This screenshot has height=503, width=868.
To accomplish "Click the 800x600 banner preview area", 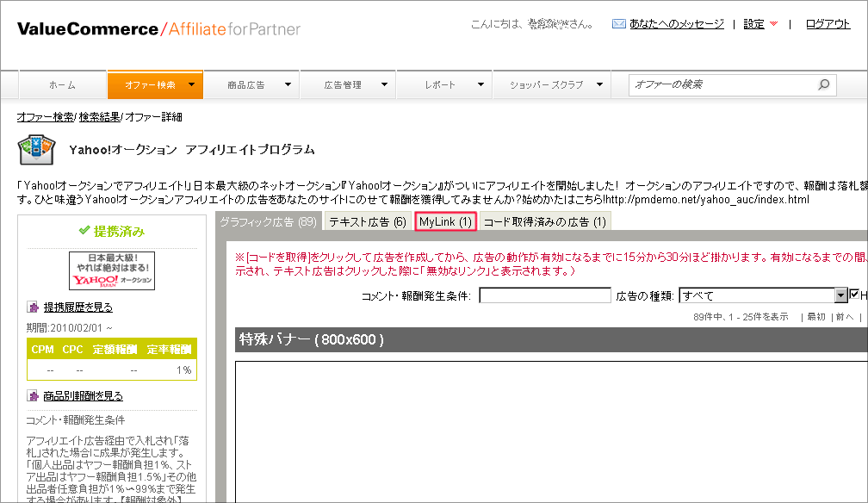I will coord(551,432).
